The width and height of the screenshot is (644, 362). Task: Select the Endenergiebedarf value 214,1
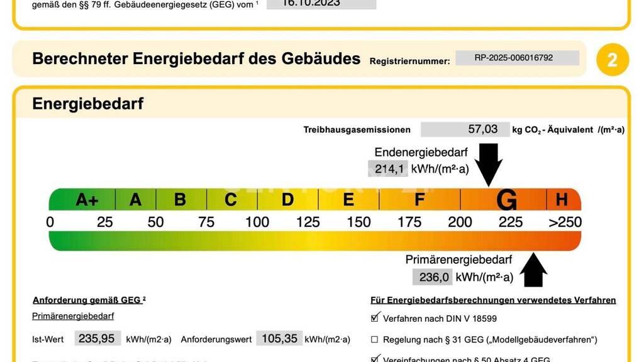click(387, 168)
